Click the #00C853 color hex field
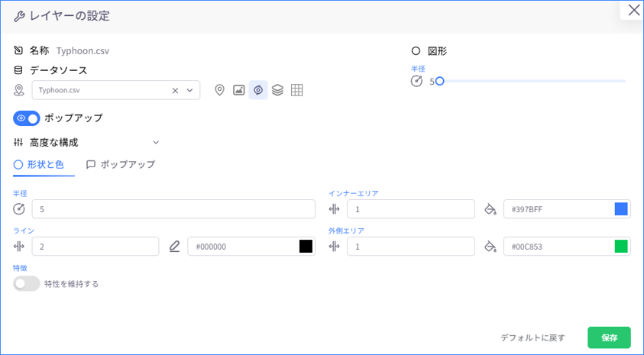 (x=567, y=247)
